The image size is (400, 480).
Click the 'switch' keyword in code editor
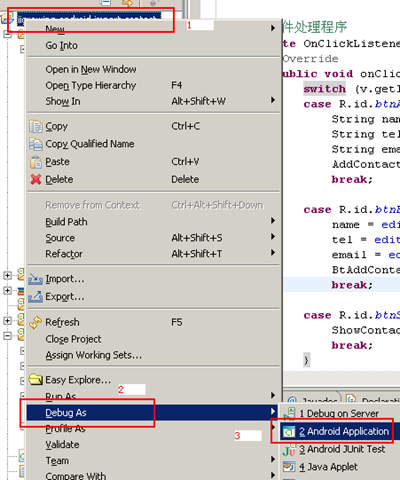(x=324, y=89)
